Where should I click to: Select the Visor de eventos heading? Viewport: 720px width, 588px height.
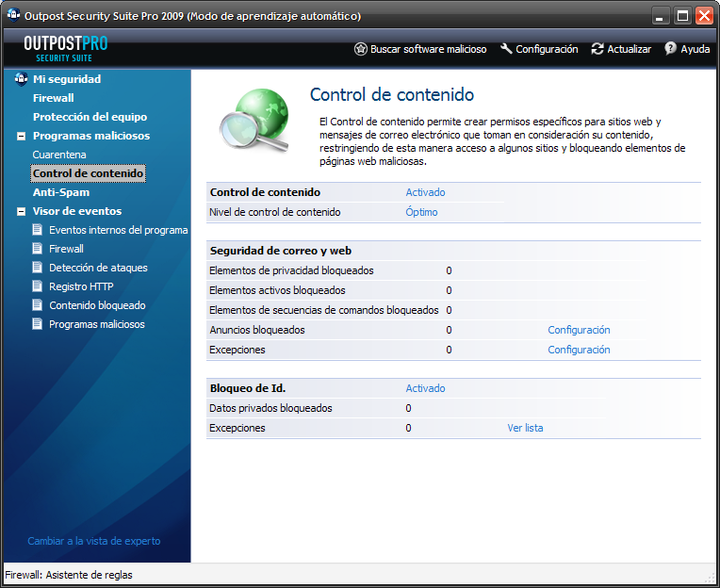click(x=77, y=211)
